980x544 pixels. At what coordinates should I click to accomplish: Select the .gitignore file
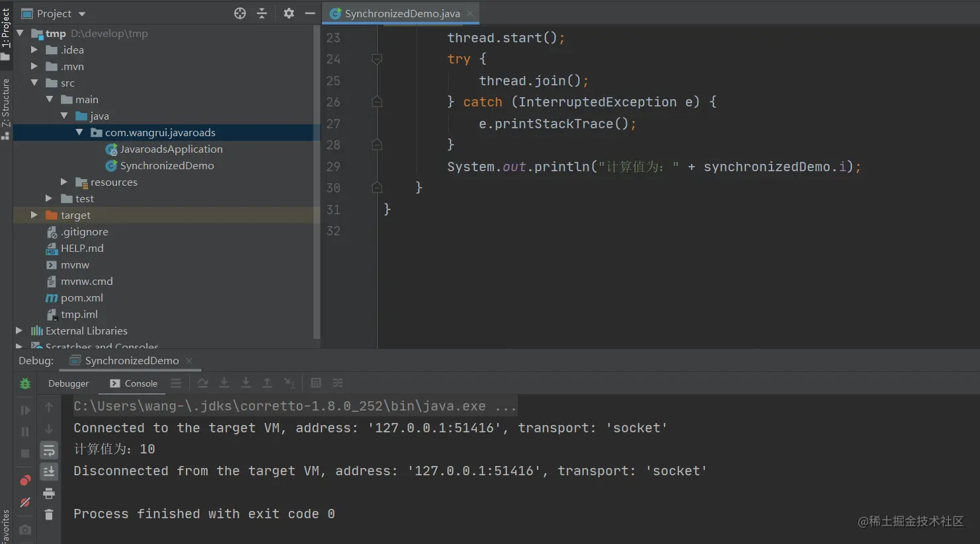[x=77, y=231]
